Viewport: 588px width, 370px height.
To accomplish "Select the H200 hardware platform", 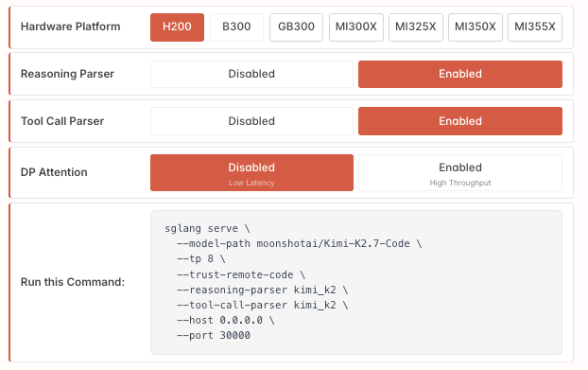I will (177, 27).
